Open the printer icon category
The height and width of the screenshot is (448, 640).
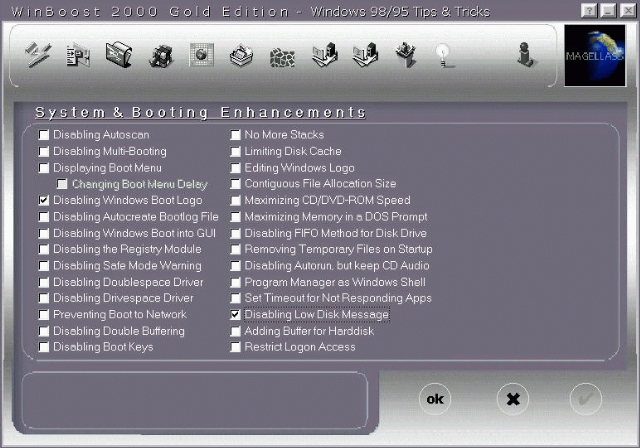click(241, 55)
